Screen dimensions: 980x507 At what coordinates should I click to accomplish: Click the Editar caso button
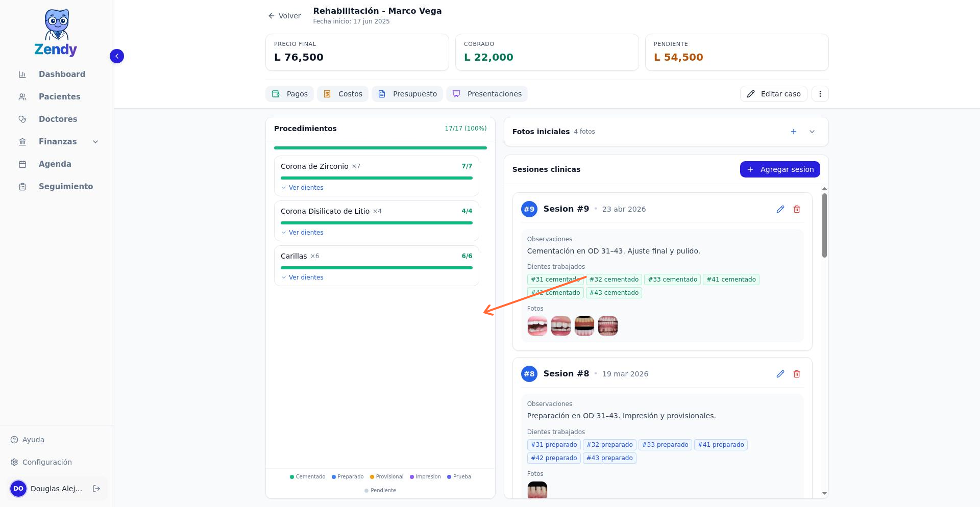[773, 94]
